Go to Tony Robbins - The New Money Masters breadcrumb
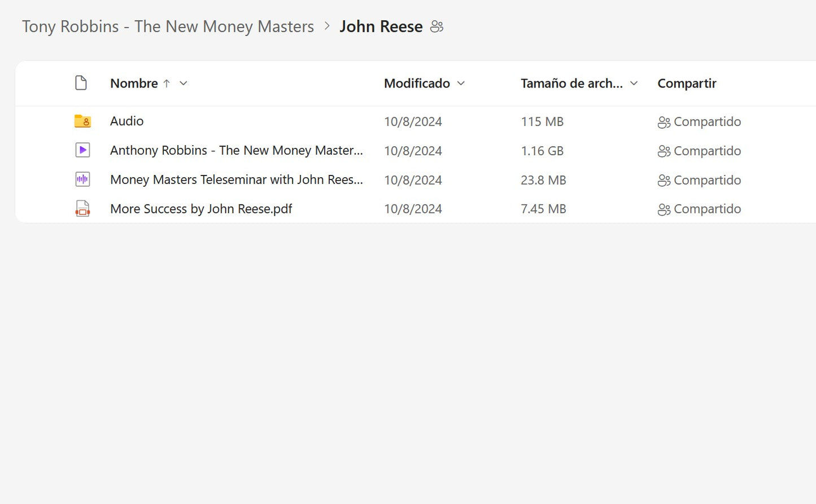Screen dimensions: 816x504 click(168, 27)
